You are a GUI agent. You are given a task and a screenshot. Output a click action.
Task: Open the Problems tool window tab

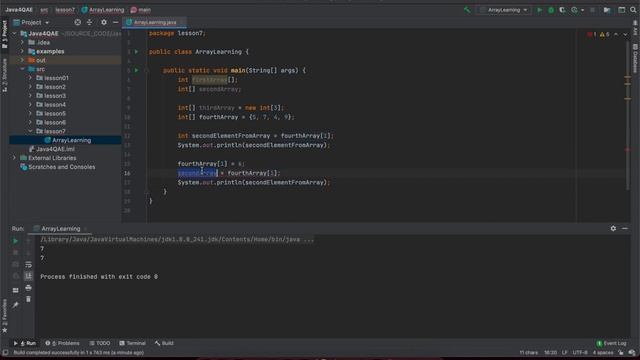click(x=62, y=343)
